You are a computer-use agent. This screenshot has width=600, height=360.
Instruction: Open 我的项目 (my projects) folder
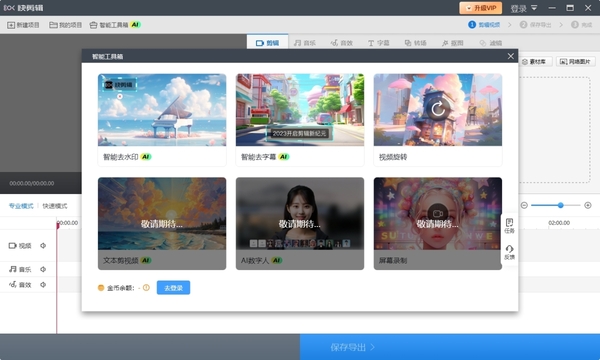(65, 25)
